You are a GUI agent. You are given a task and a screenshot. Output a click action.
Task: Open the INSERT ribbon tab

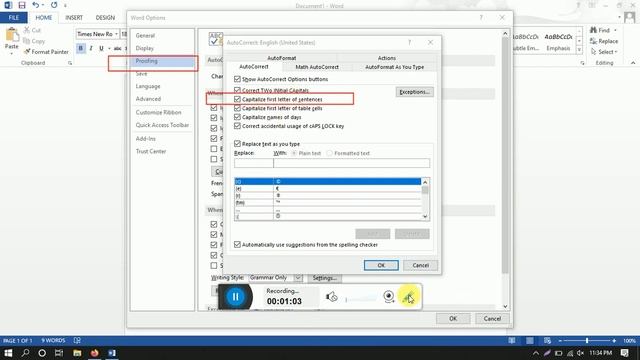74,18
